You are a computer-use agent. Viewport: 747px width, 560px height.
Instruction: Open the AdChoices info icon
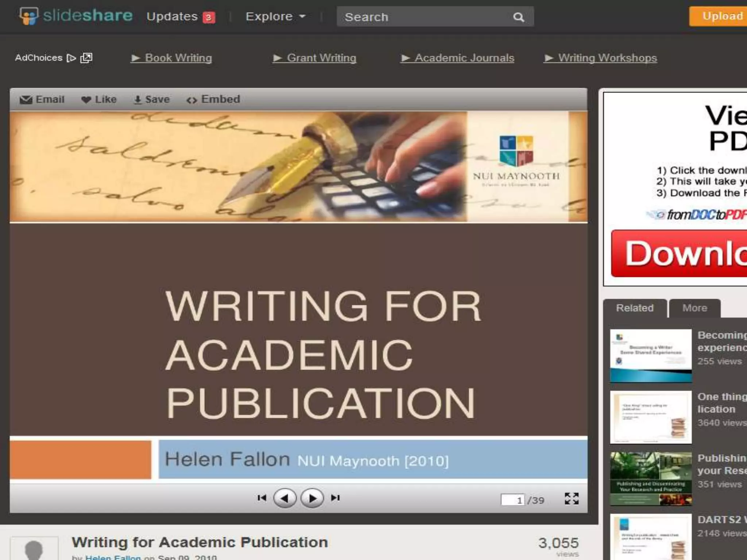click(71, 58)
